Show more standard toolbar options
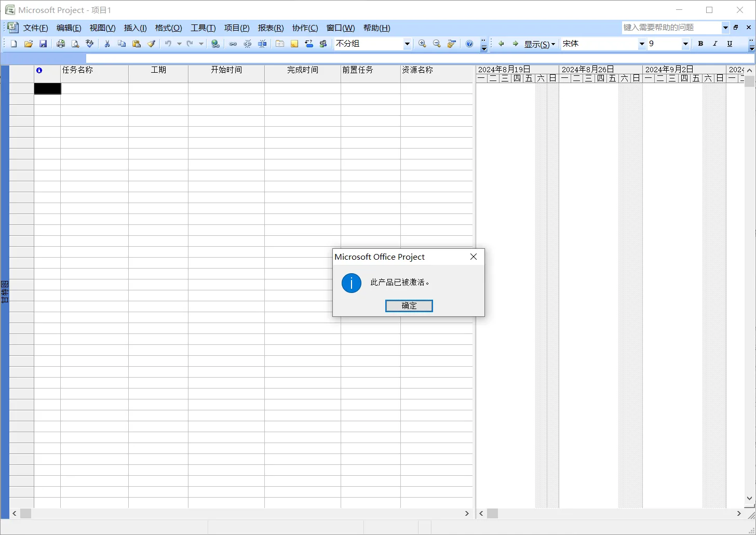756x535 pixels. click(484, 44)
